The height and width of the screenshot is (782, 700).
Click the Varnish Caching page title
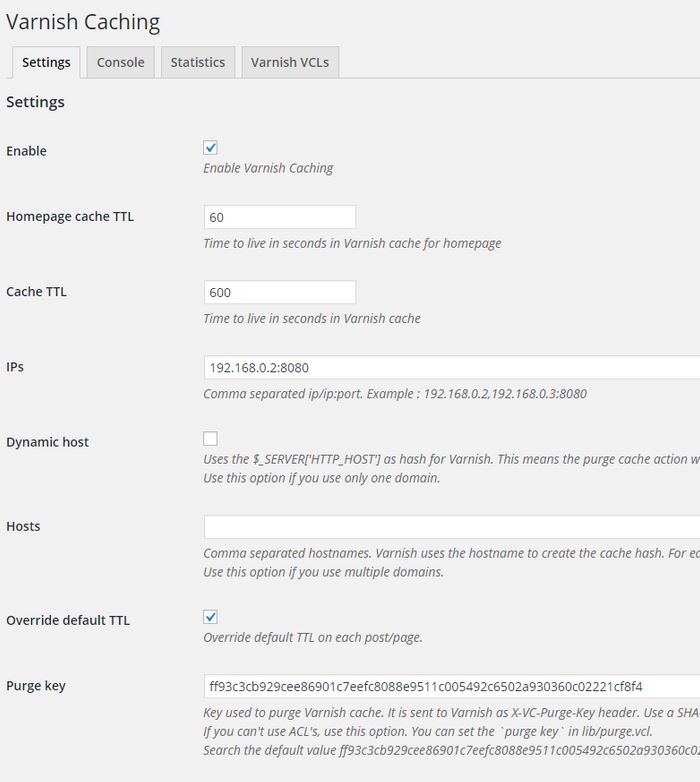pyautogui.click(x=83, y=22)
